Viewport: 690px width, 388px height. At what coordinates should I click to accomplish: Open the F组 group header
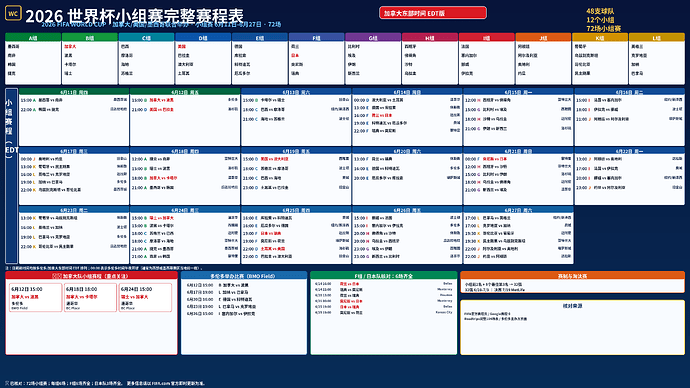coord(316,38)
